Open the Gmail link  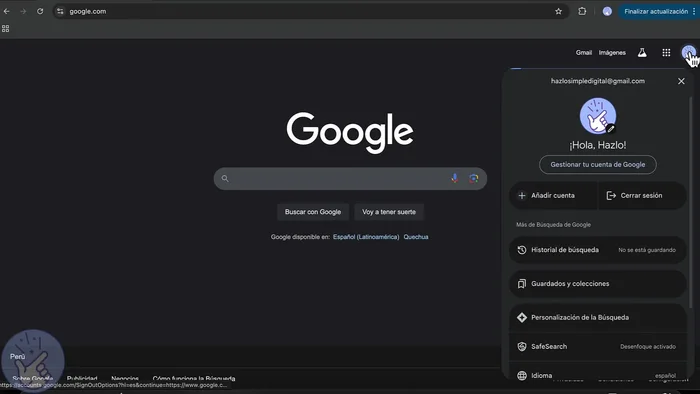(x=583, y=53)
